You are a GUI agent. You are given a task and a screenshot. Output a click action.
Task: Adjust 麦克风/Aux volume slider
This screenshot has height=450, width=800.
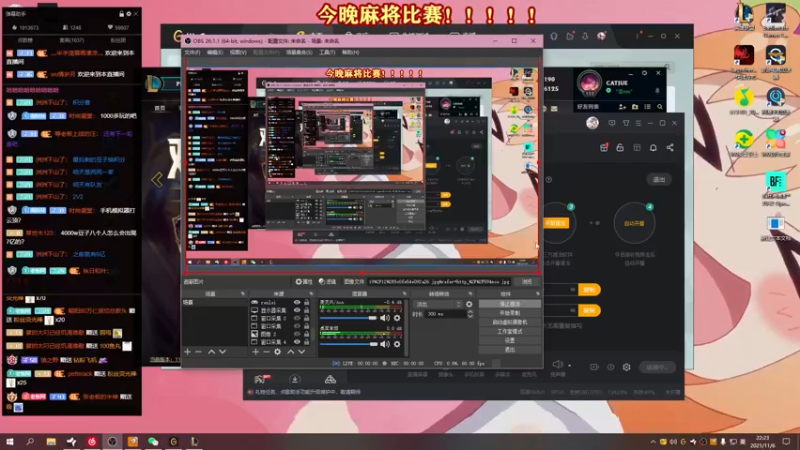[x=348, y=318]
